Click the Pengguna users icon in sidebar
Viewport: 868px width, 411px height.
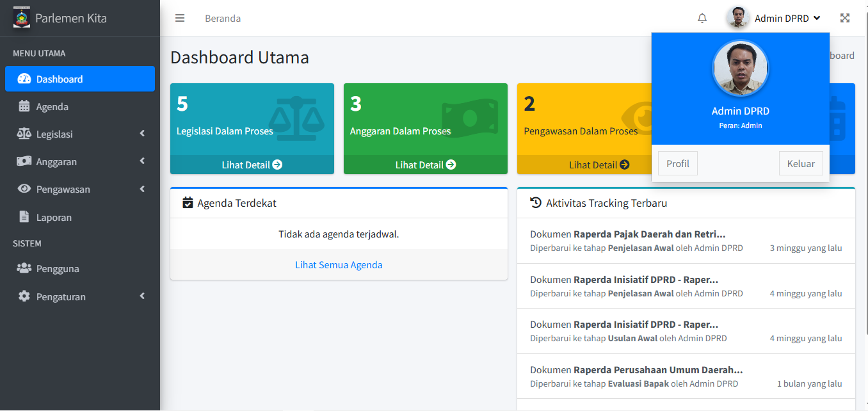pyautogui.click(x=24, y=268)
